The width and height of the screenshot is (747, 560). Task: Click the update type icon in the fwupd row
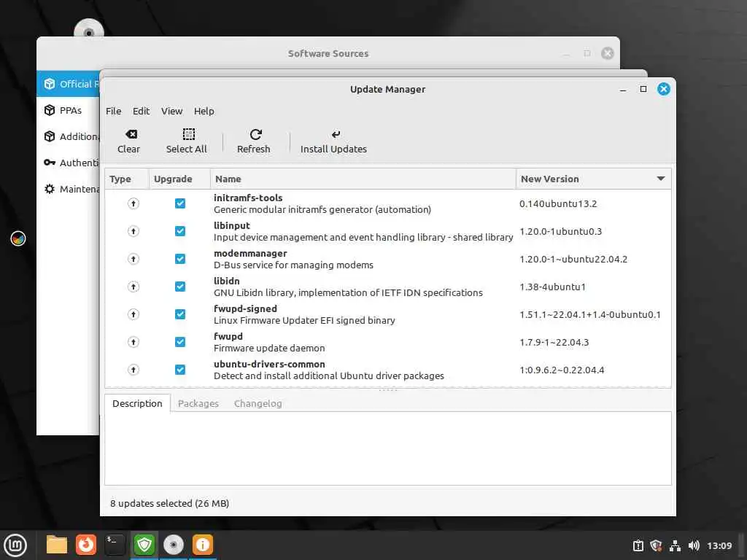coord(133,342)
